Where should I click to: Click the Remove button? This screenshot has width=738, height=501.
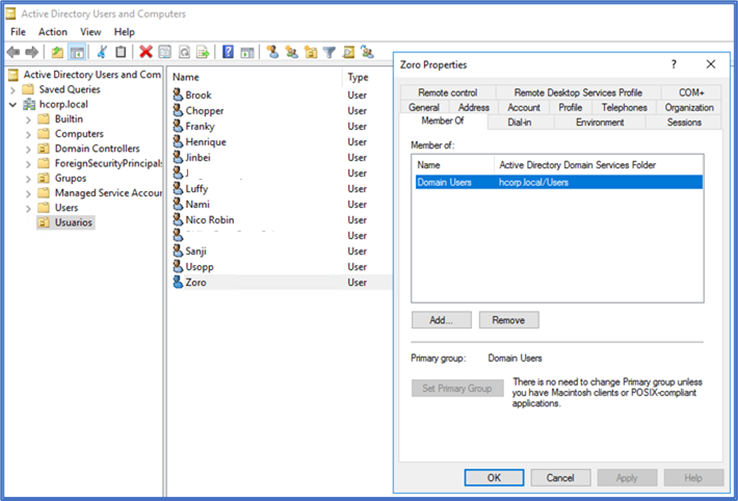click(x=509, y=320)
